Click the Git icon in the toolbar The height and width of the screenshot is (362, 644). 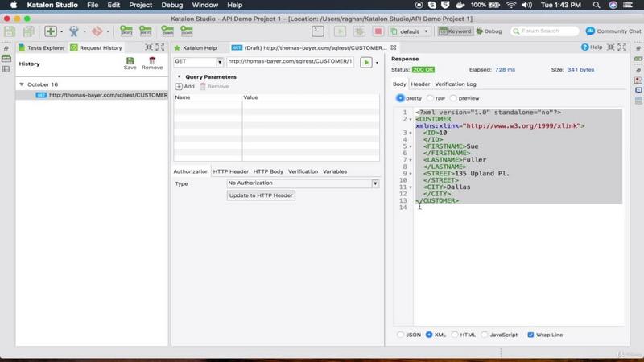(x=97, y=31)
